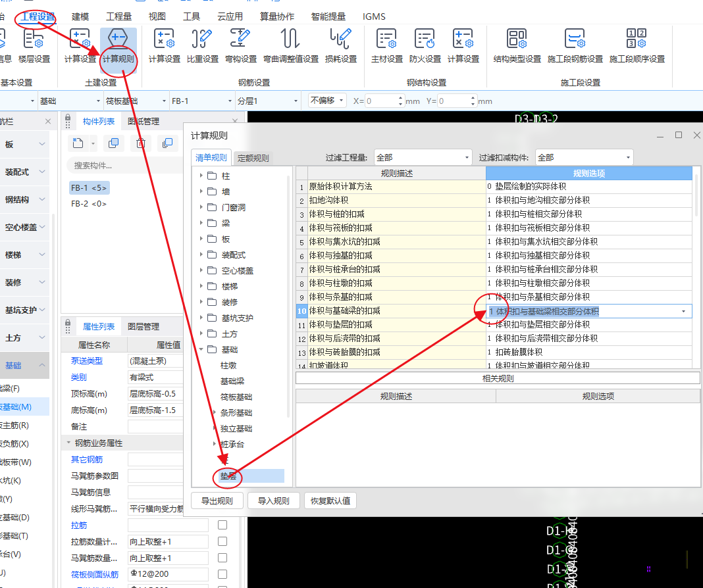703x588 pixels.
Task: Open 工程设置 ribbon tab
Action: [x=38, y=16]
